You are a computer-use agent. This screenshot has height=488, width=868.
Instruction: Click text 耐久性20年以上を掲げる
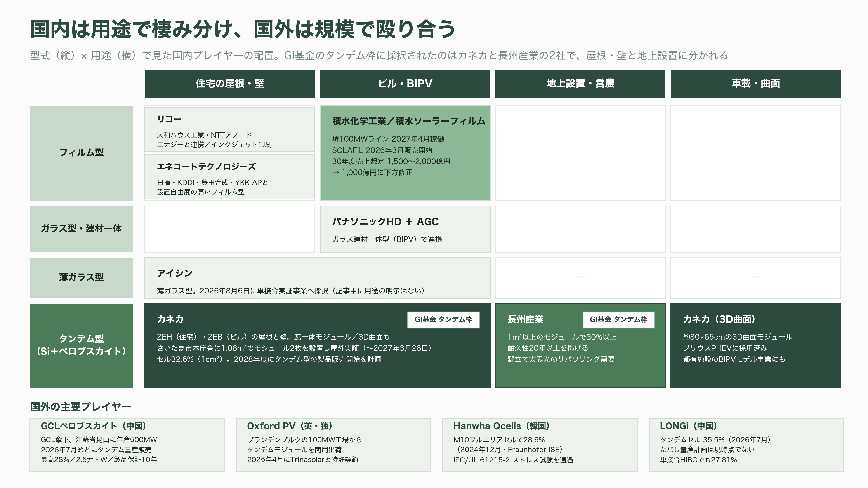click(548, 348)
